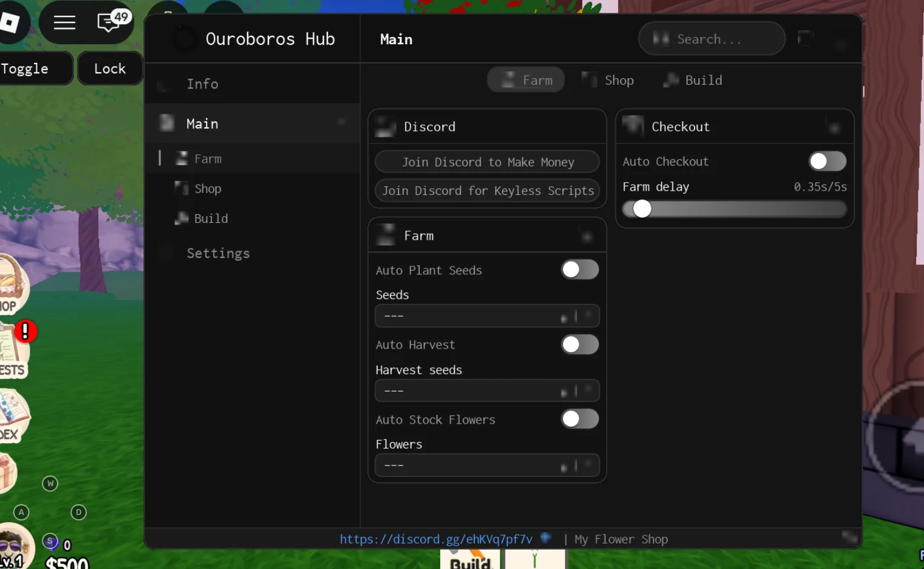Open the Settings sidebar page

[x=252, y=253]
